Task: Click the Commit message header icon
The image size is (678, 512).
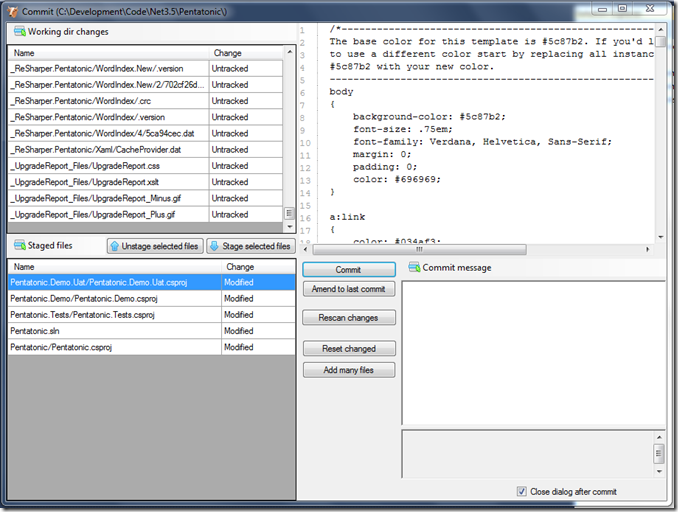Action: pos(414,267)
